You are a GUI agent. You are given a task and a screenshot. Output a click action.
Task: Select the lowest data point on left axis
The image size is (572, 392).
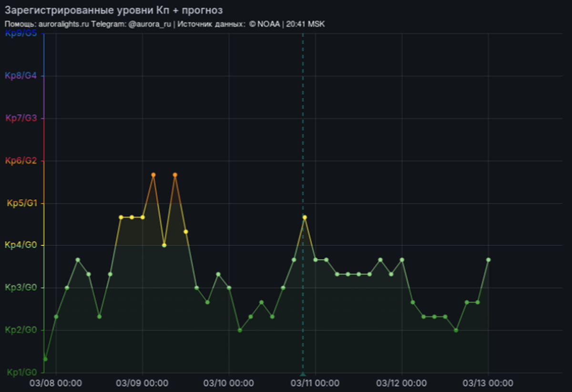(45, 359)
